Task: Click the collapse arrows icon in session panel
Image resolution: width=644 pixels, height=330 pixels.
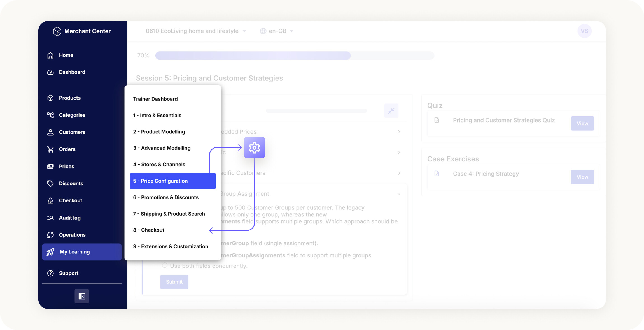Action: click(391, 111)
